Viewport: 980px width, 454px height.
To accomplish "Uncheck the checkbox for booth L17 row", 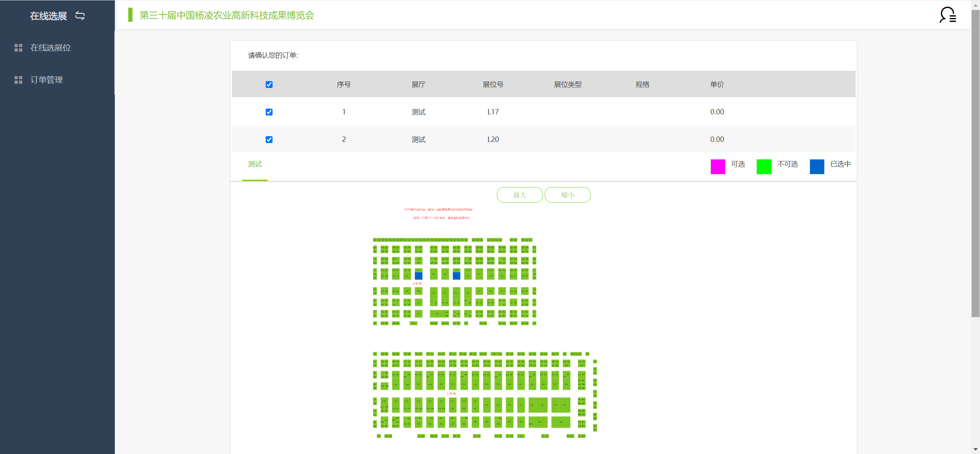I will pos(269,112).
